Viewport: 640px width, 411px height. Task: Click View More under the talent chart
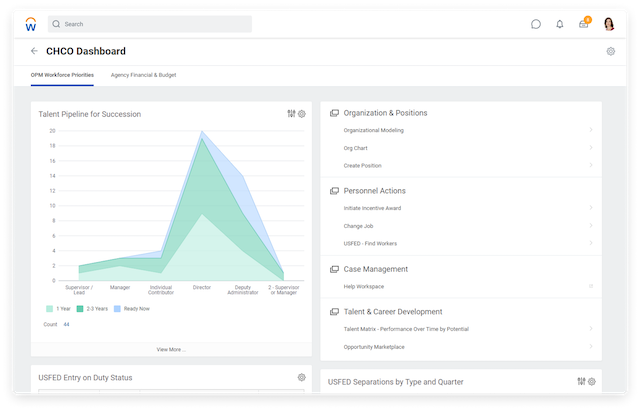click(171, 349)
